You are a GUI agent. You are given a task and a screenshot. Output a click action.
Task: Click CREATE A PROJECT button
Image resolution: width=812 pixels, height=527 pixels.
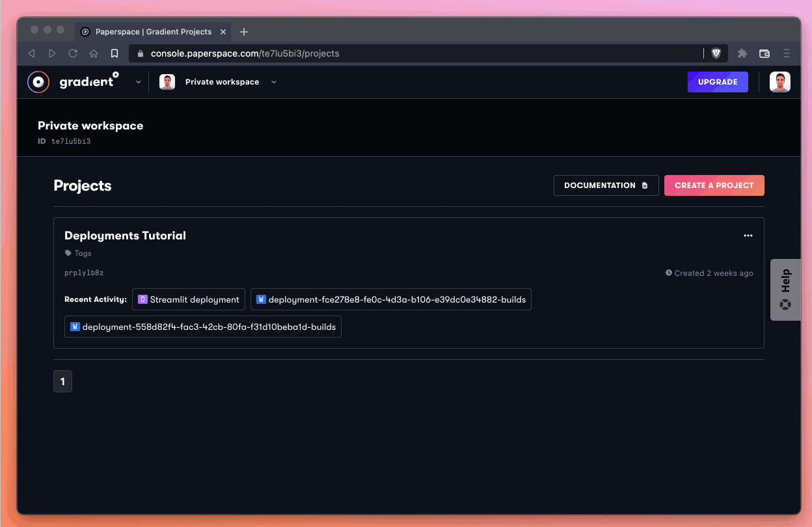tap(714, 185)
